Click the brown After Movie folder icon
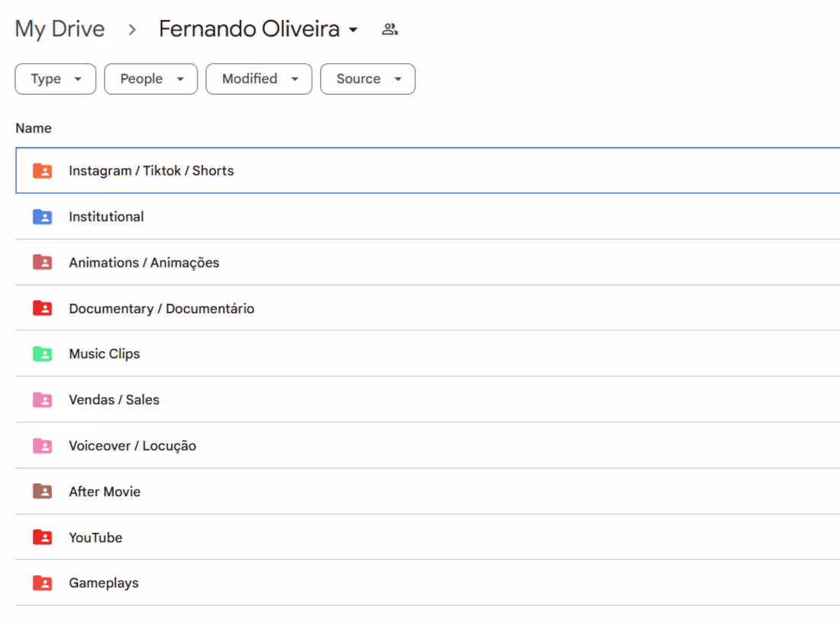840x630 pixels. [42, 492]
